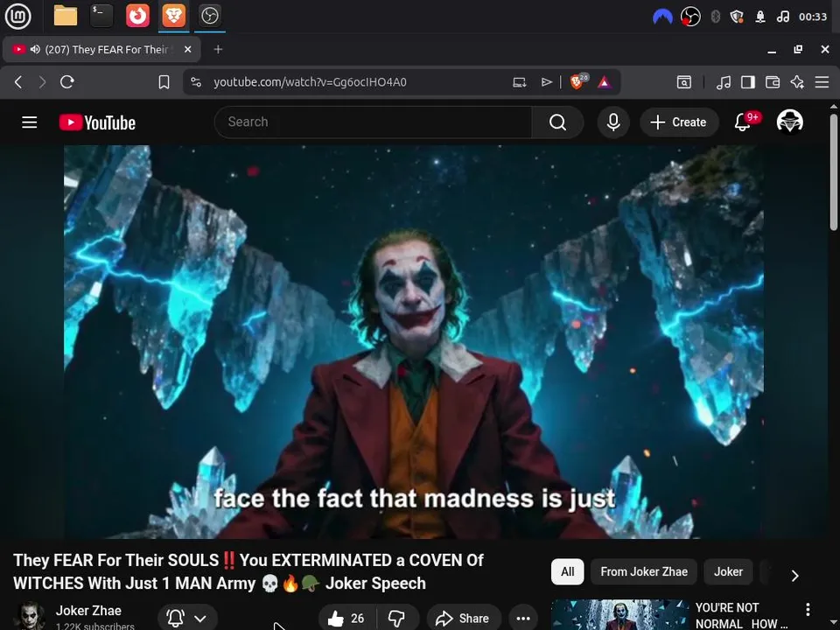Open options for YOU'RE NOT NORMAL video
840x630 pixels.
pos(808,609)
